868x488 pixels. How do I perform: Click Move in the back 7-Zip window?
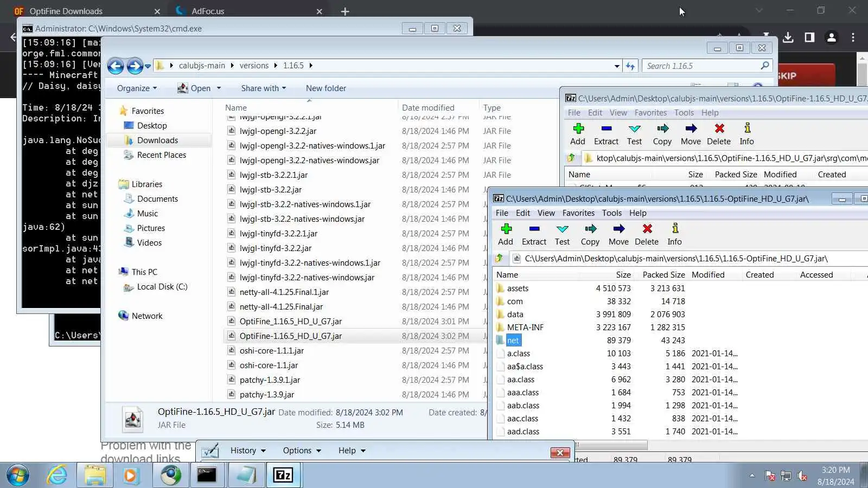691,134
